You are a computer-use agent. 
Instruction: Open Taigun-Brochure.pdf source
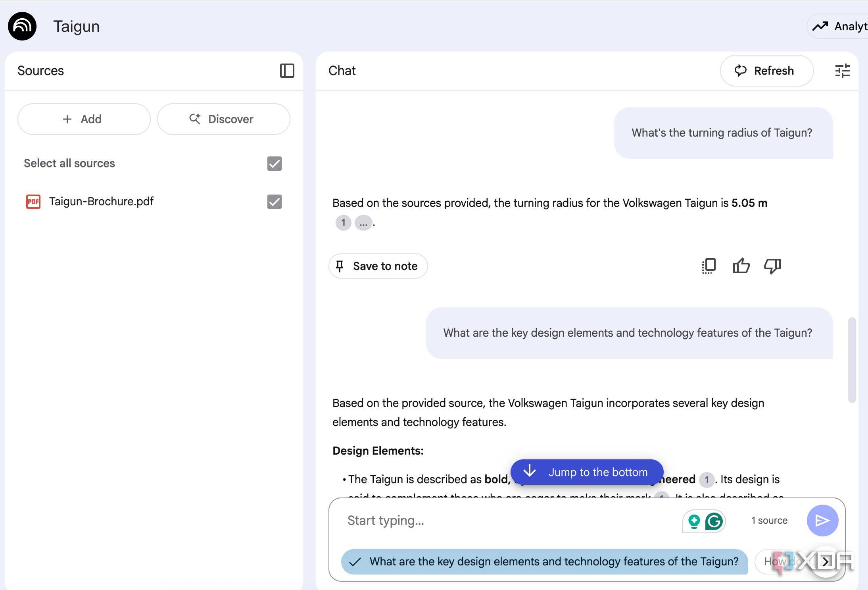(x=101, y=202)
